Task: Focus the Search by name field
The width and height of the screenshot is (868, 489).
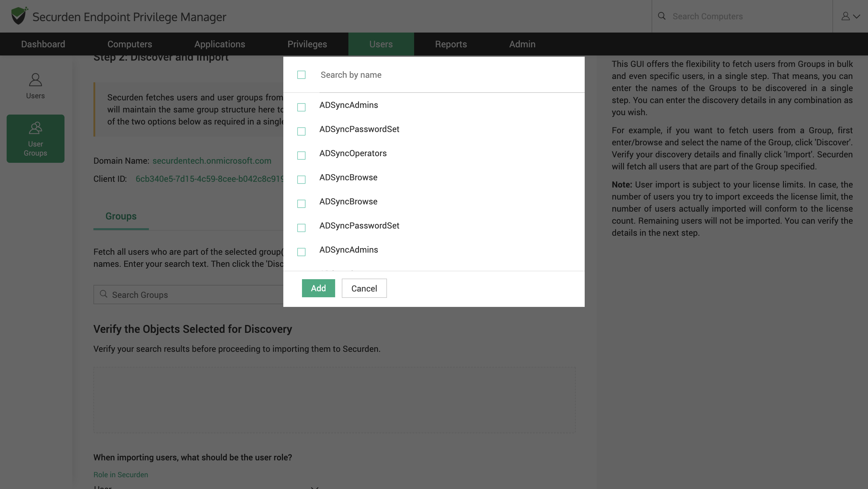Action: (x=451, y=75)
